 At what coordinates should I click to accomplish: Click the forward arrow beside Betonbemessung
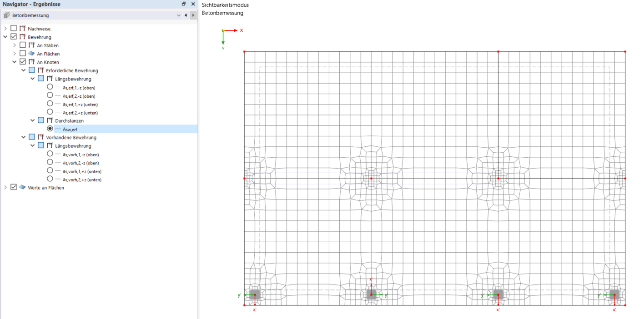coord(194,15)
